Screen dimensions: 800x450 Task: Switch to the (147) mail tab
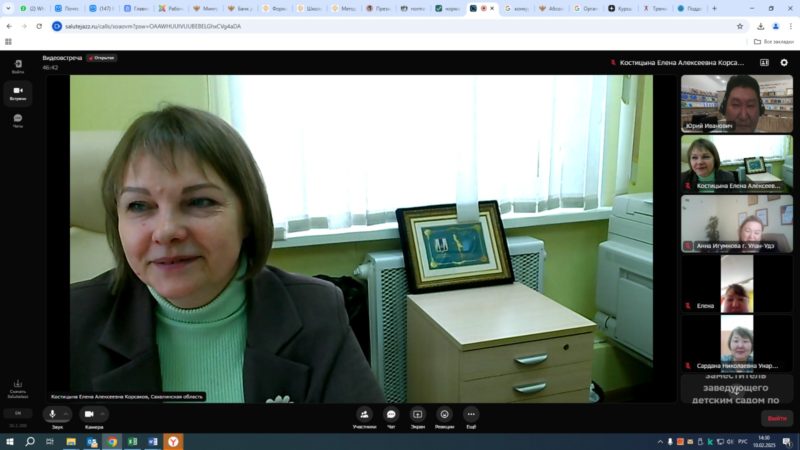point(102,8)
